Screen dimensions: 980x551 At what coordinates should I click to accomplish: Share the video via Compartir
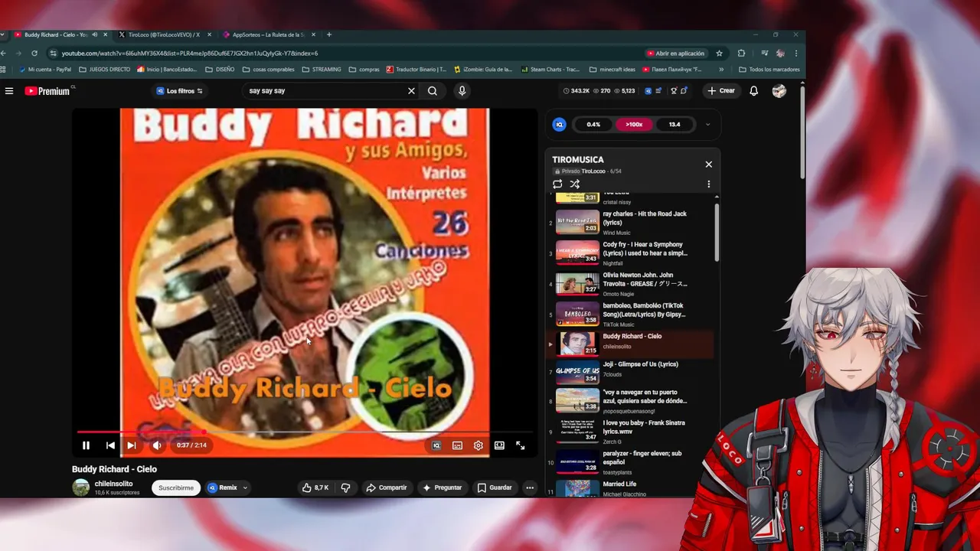(387, 487)
